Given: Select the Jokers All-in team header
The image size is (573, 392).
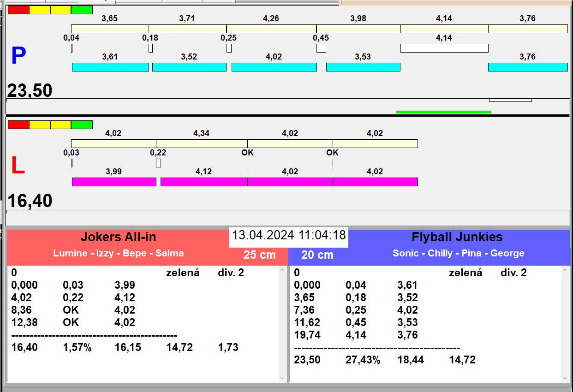Looking at the screenshot, I should 119,237.
